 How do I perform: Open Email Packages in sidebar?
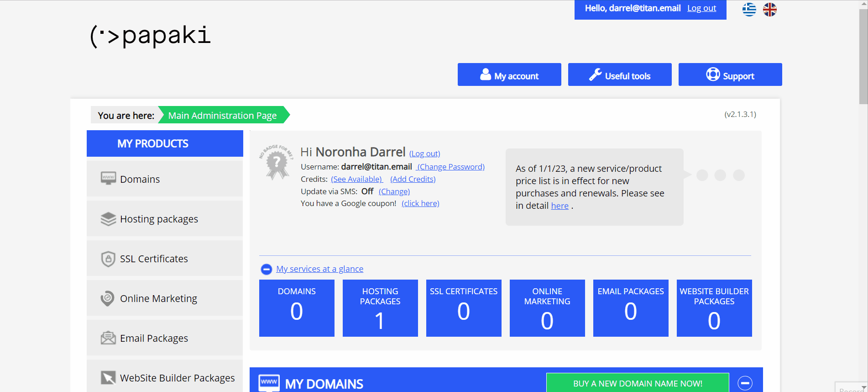pyautogui.click(x=165, y=338)
